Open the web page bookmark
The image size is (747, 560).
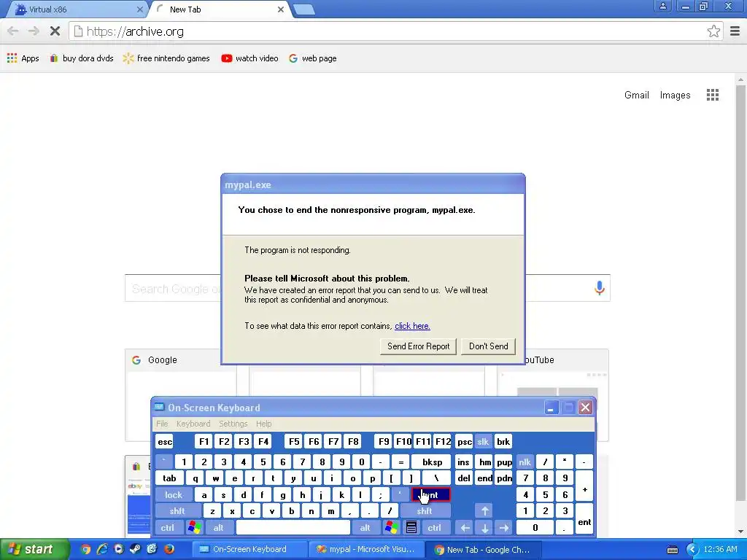point(312,58)
